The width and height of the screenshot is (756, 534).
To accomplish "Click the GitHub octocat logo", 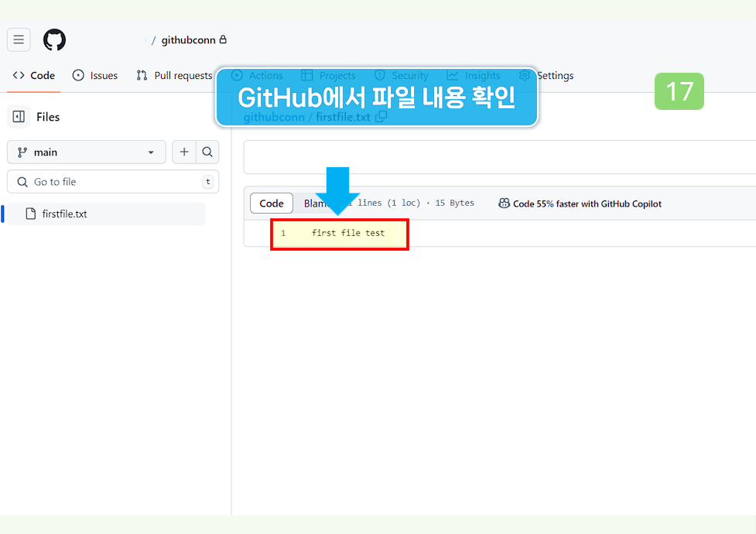I will [x=54, y=39].
